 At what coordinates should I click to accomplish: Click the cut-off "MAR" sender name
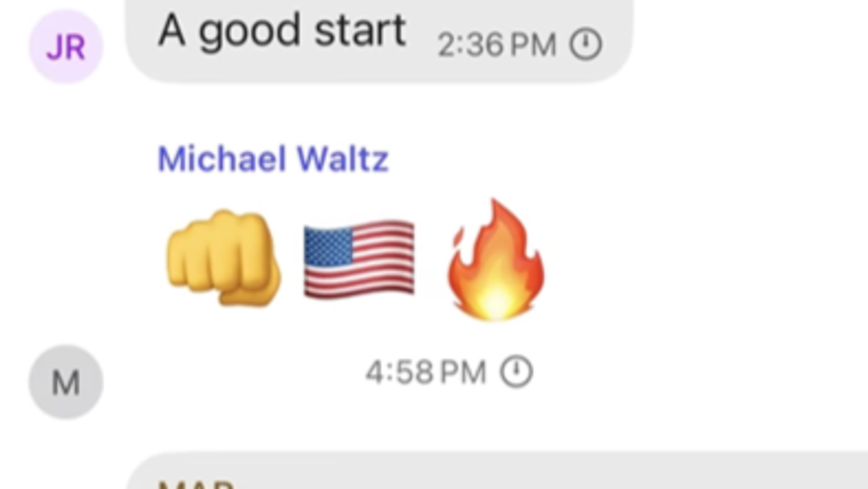(196, 484)
